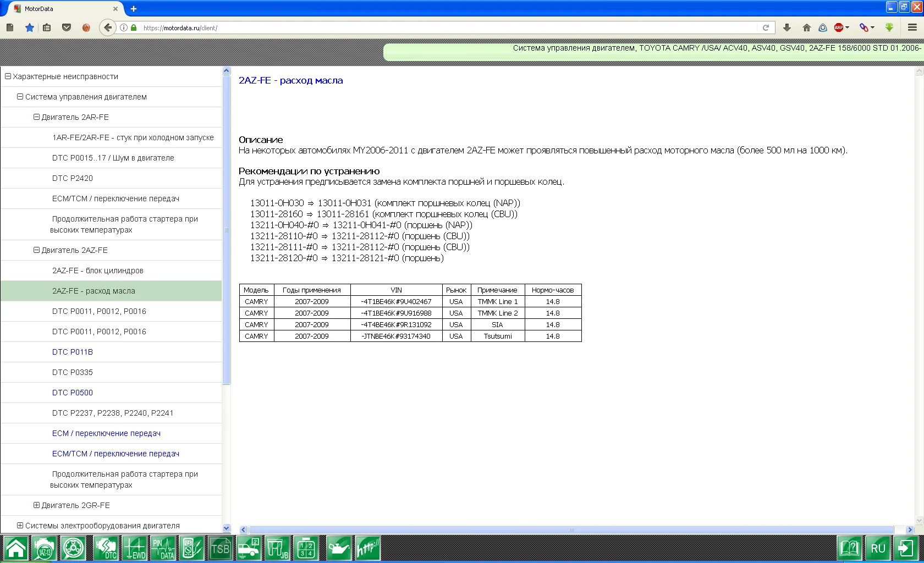Open the EWD wiring diagrams section
Image resolution: width=924 pixels, height=563 pixels.
click(135, 548)
